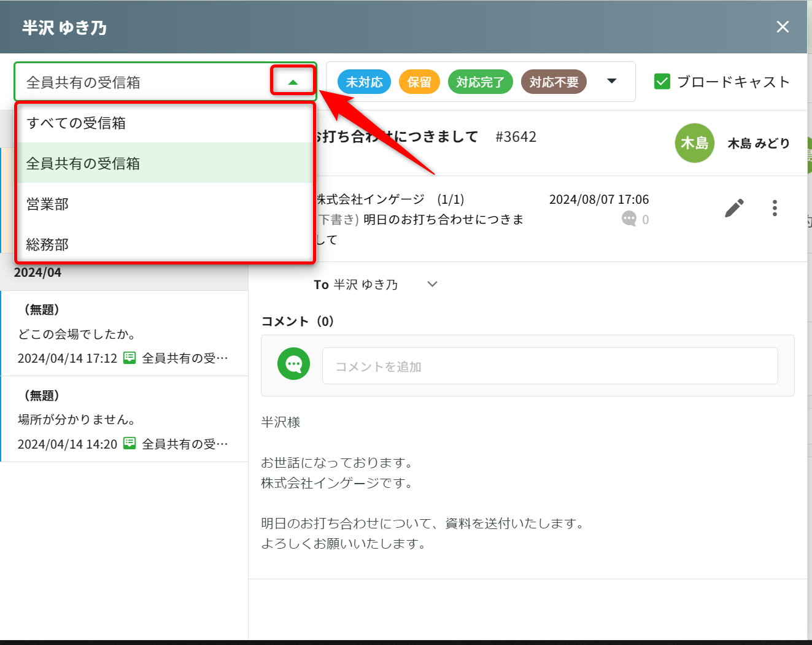Toggle the 保留 status filter
The width and height of the screenshot is (812, 645).
[x=419, y=82]
